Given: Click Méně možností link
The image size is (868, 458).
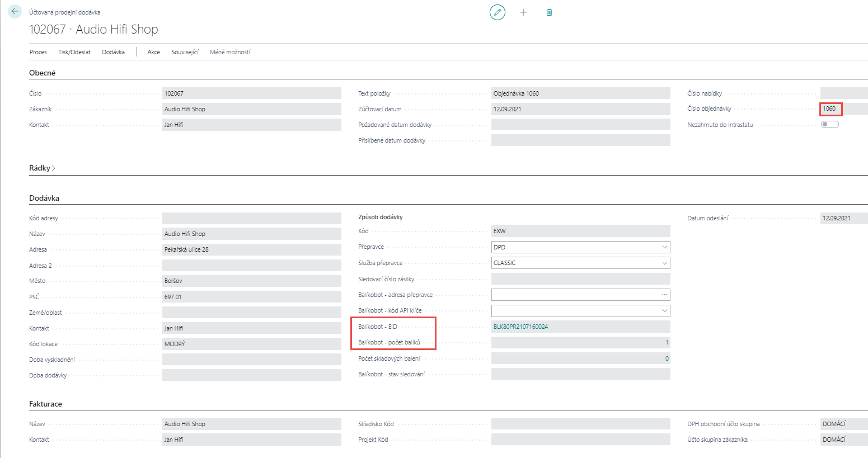Looking at the screenshot, I should point(230,52).
